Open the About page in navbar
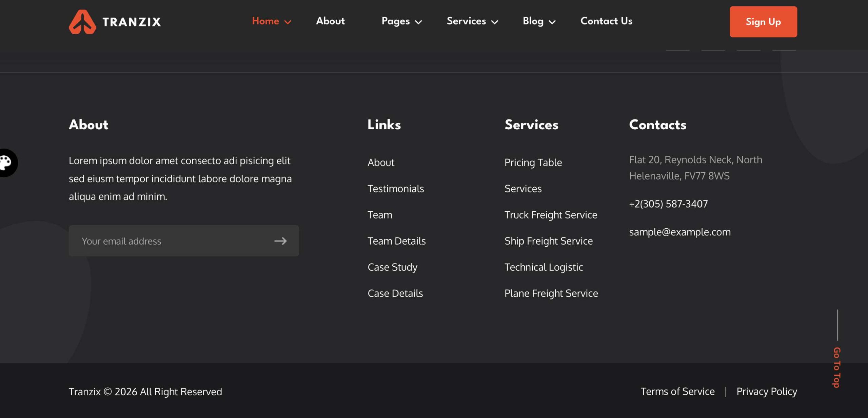The image size is (868, 418). point(330,21)
